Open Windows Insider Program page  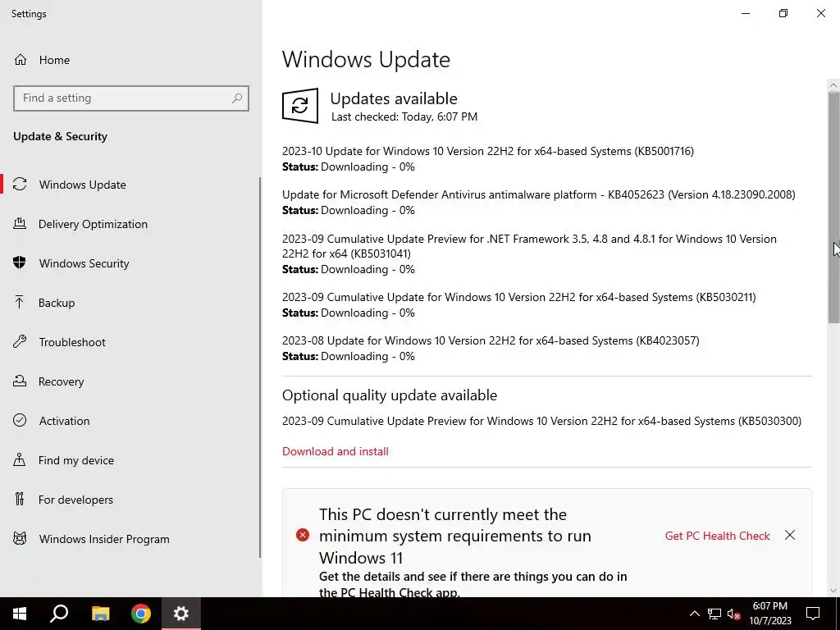(x=130, y=539)
